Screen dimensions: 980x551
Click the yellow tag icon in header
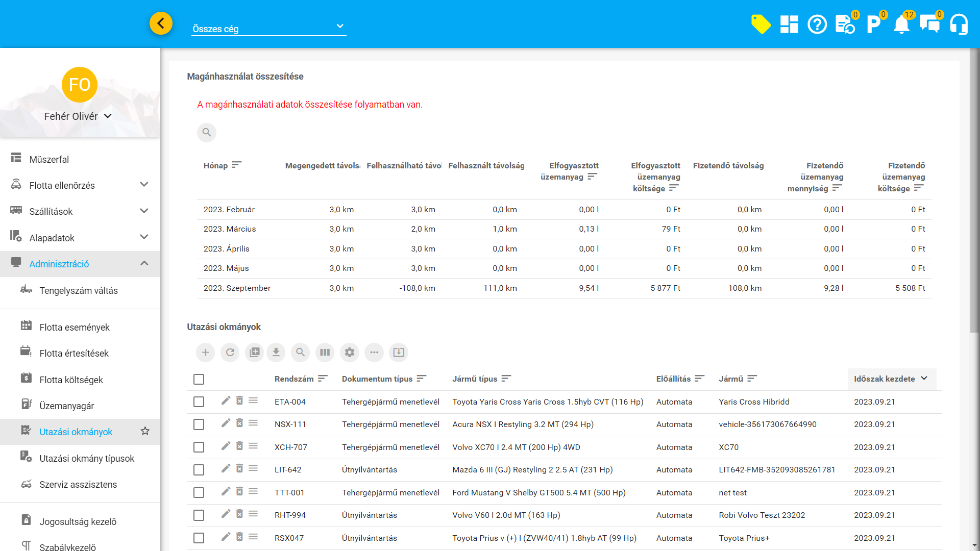[761, 24]
